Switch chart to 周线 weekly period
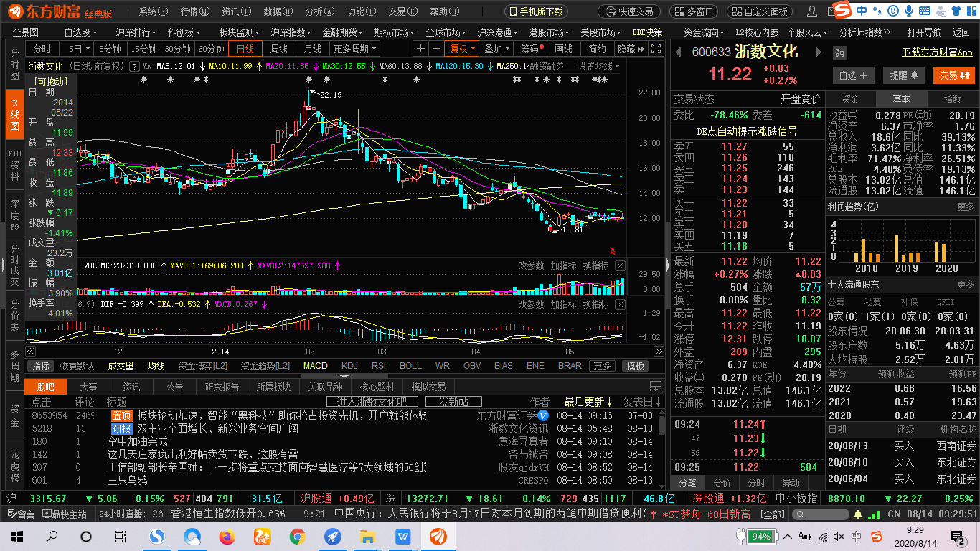The image size is (980, 551). pyautogui.click(x=278, y=49)
